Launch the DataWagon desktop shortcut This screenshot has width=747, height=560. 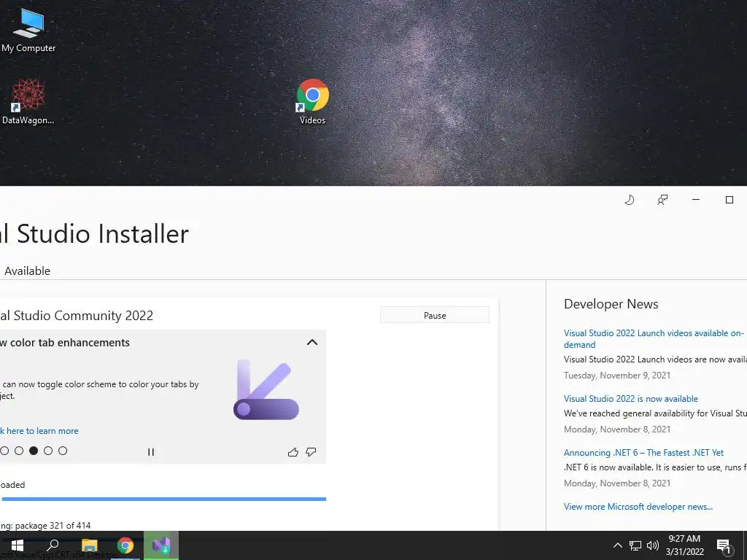pyautogui.click(x=28, y=102)
